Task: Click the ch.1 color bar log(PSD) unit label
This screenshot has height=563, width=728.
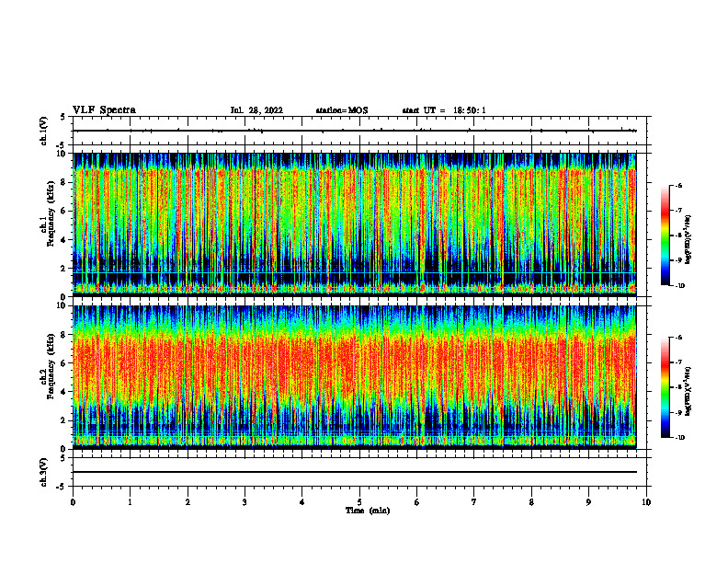Action: [689, 239]
